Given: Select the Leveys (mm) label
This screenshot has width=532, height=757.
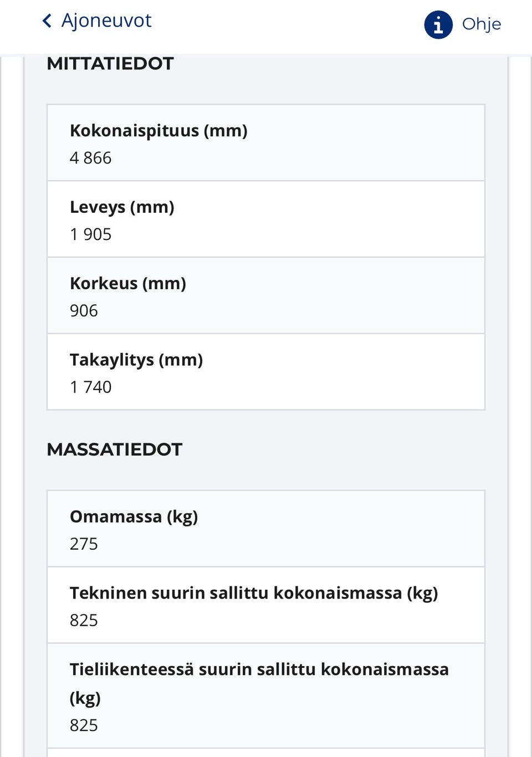Looking at the screenshot, I should 122,207.
